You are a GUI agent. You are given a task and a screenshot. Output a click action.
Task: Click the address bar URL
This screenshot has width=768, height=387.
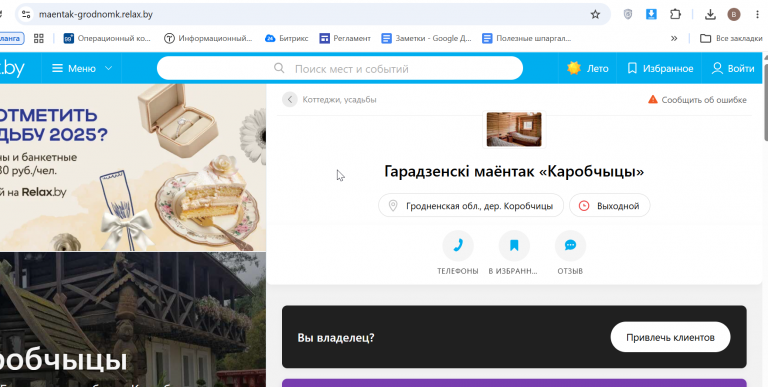(x=96, y=14)
